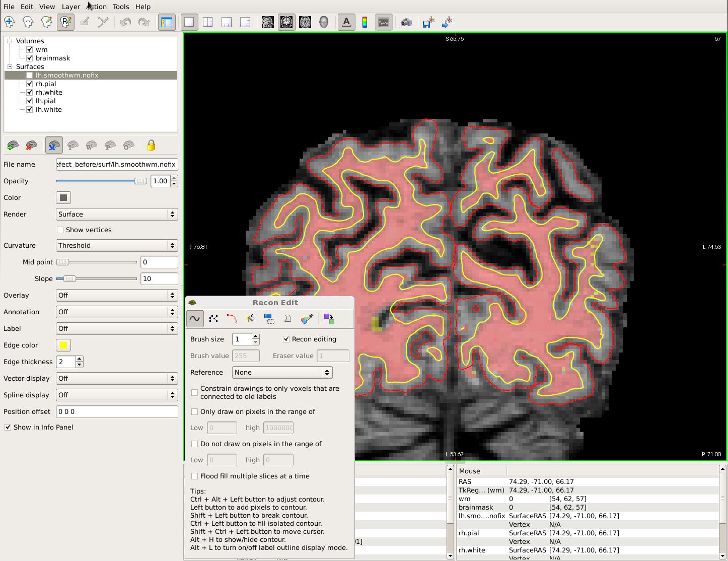Open the Tools menu
The image size is (728, 561).
[120, 7]
